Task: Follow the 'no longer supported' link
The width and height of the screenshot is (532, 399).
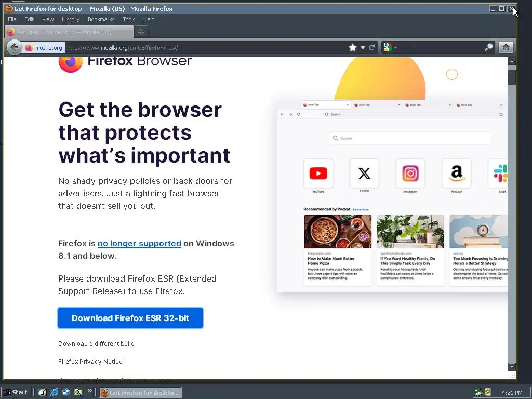Action: coord(139,243)
